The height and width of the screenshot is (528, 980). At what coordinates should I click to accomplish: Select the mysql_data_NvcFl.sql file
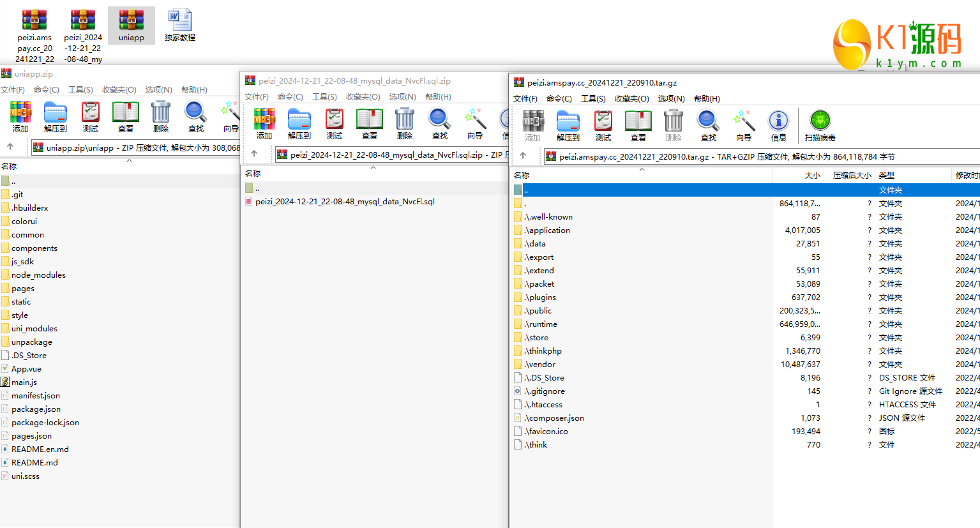pyautogui.click(x=345, y=202)
